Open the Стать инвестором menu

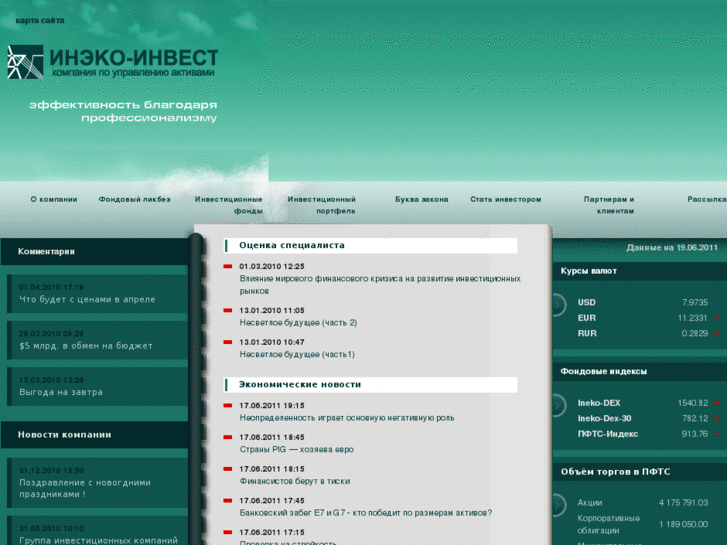pyautogui.click(x=505, y=199)
